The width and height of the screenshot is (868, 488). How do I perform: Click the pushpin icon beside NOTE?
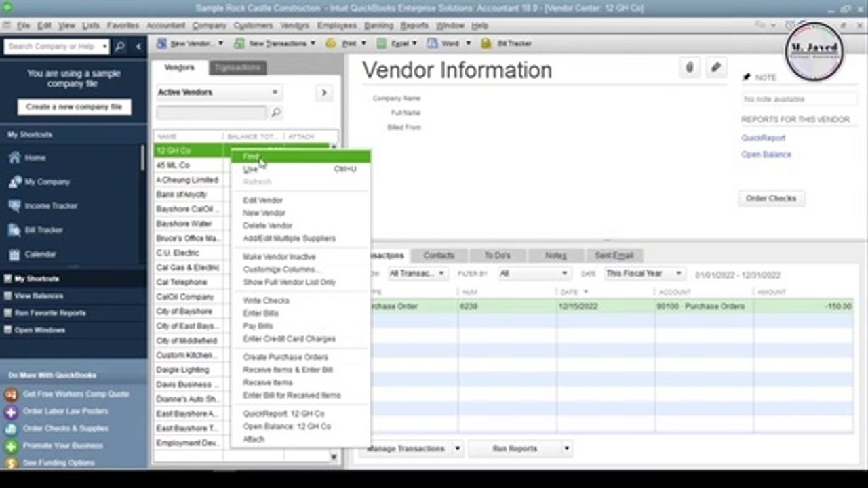click(x=747, y=77)
